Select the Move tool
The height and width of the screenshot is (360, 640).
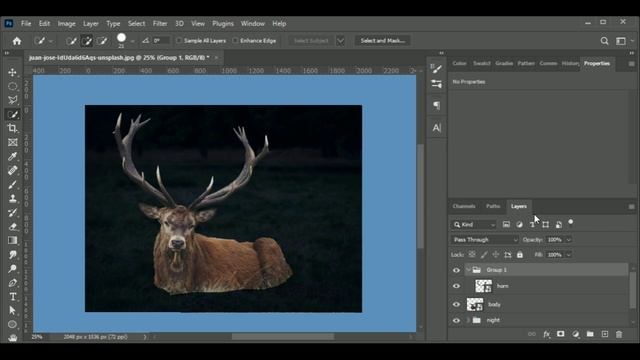coord(13,73)
